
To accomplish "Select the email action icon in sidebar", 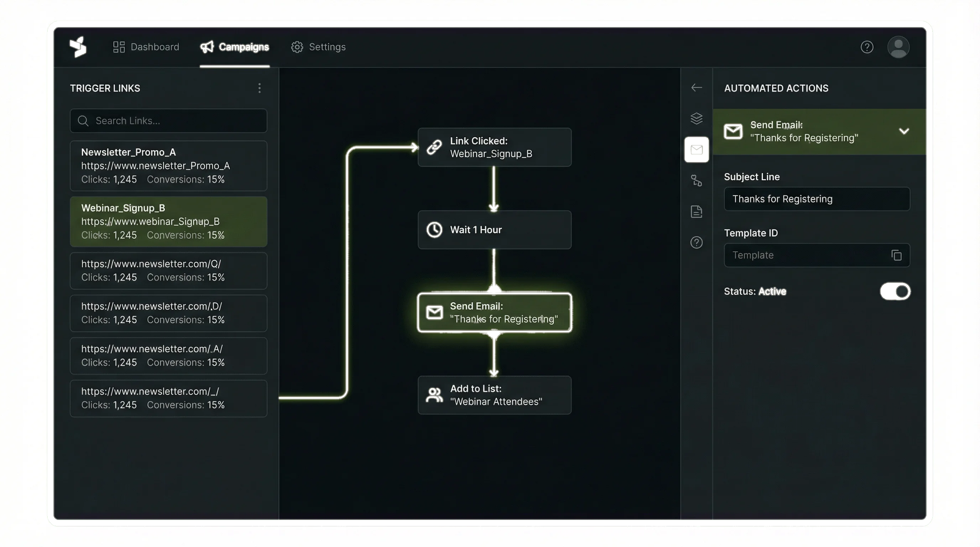I will pos(696,150).
